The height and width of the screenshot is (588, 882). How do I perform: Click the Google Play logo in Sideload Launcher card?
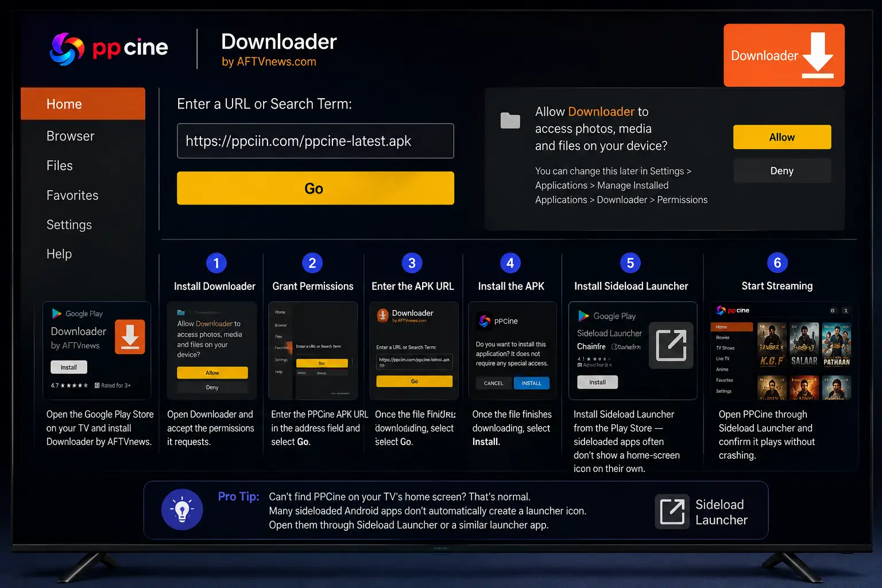point(583,316)
